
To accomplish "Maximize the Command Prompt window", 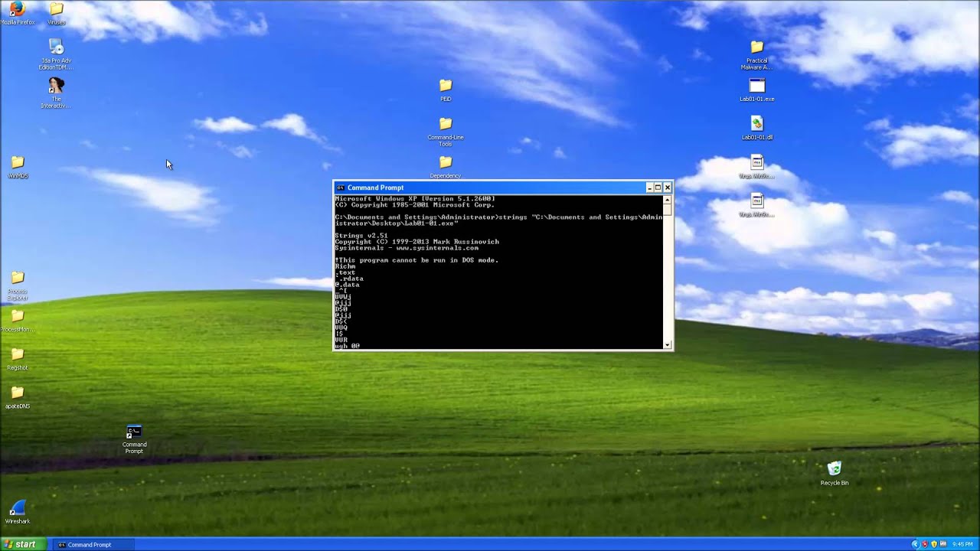I will pyautogui.click(x=658, y=187).
